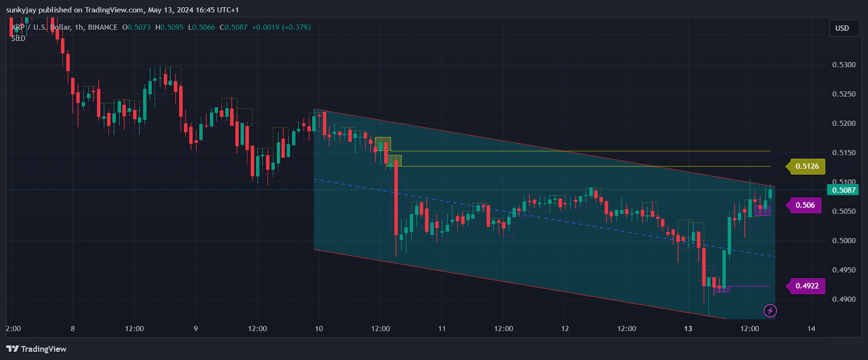The height and width of the screenshot is (360, 868).
Task: Click date label 8 on time axis
Action: (x=73, y=329)
